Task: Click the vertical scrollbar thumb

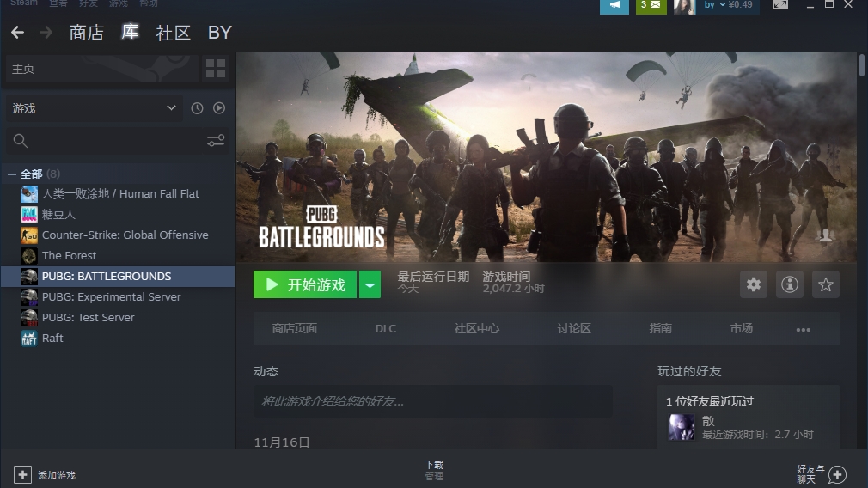Action: point(862,65)
